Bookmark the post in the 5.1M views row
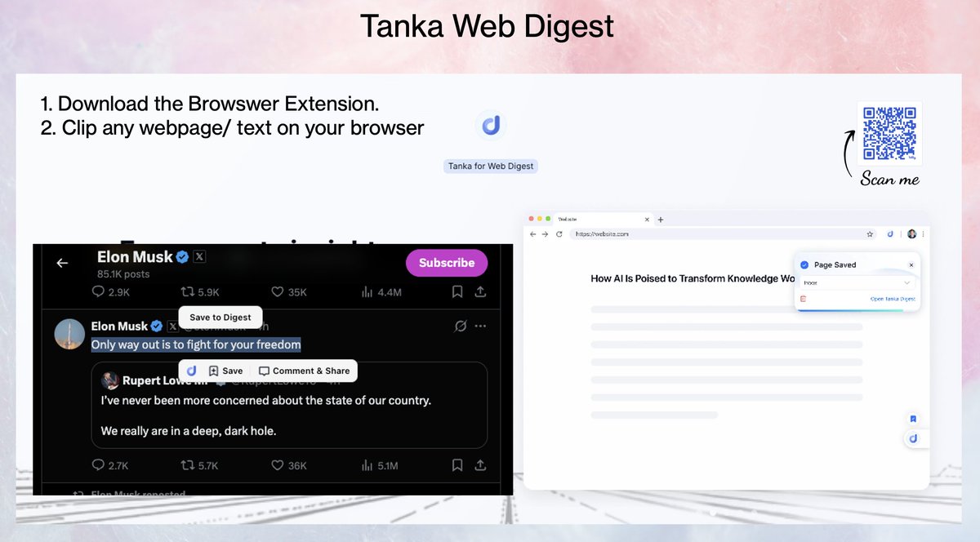Viewport: 980px width, 542px height. [x=457, y=465]
